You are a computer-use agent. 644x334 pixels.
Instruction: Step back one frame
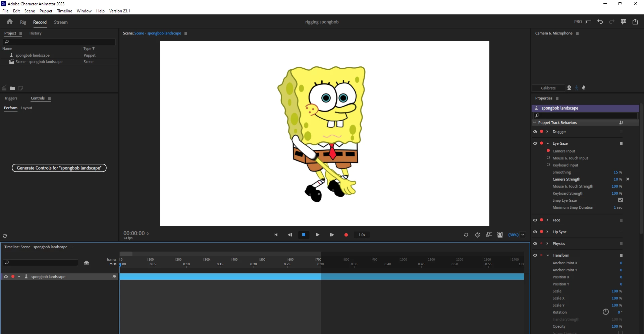(x=290, y=235)
